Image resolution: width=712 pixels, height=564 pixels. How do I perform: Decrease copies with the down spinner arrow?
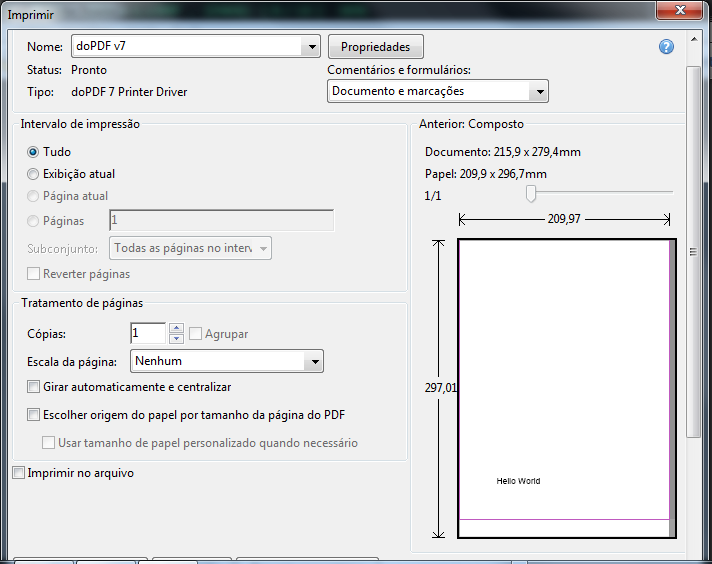click(x=176, y=339)
